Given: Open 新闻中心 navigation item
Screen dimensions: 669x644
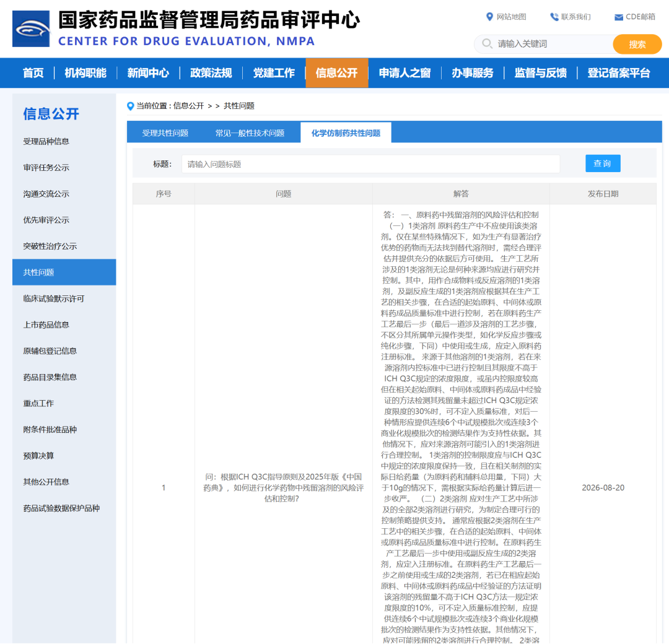Looking at the screenshot, I should 148,73.
